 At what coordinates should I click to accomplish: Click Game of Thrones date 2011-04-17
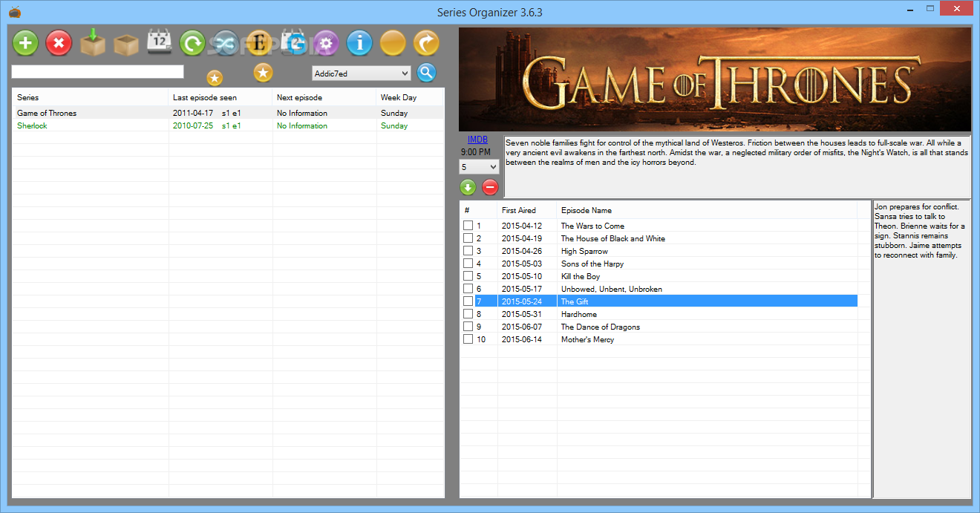pos(193,113)
